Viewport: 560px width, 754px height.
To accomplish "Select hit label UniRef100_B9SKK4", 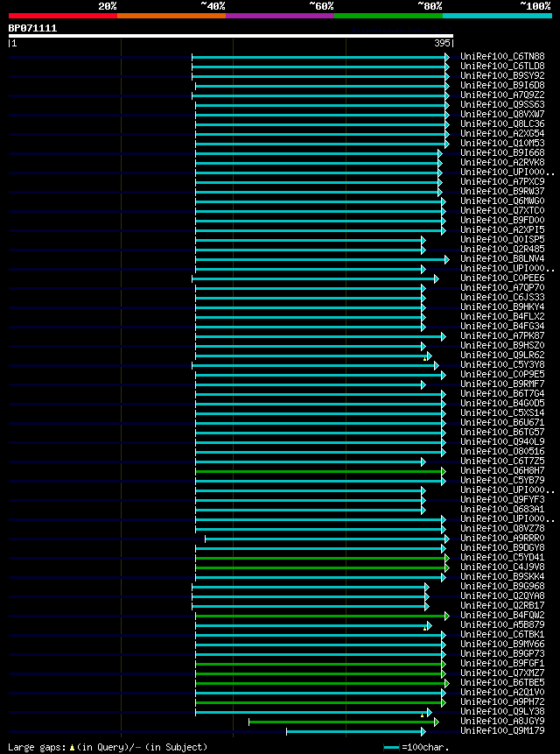I will 503,576.
